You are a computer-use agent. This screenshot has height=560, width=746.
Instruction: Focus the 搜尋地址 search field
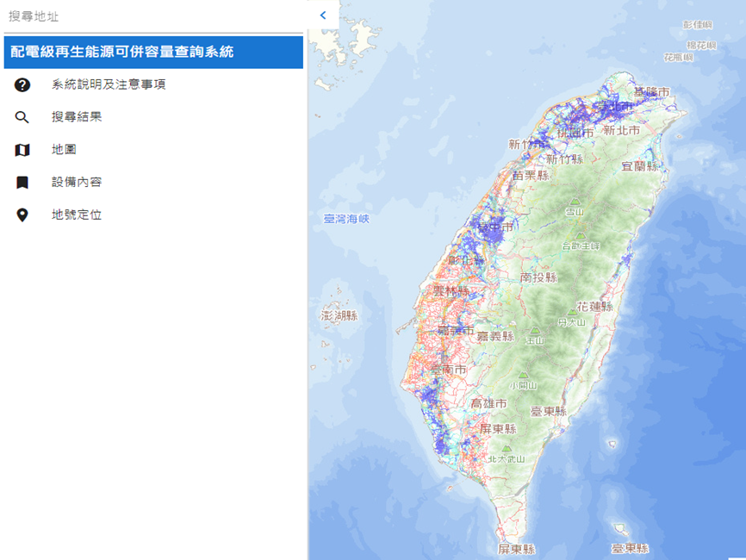[x=153, y=16]
